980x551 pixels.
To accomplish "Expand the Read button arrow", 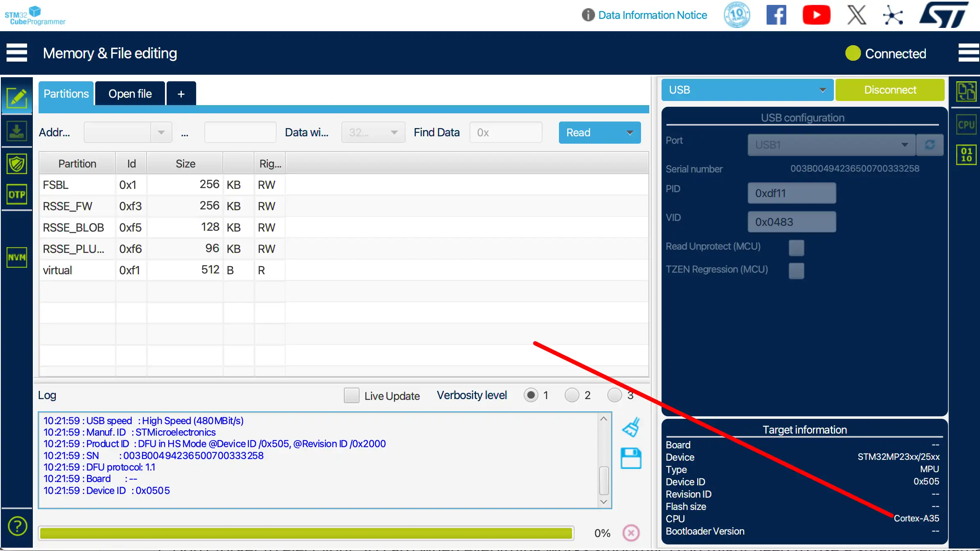I will click(x=630, y=133).
